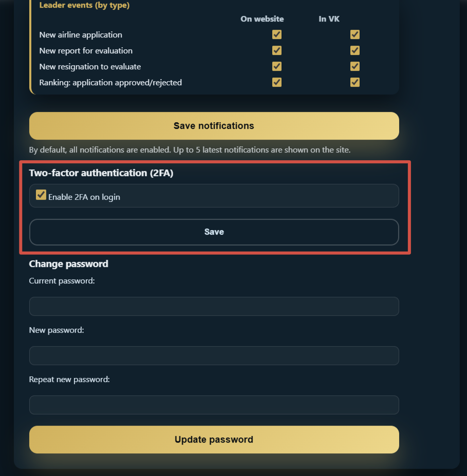The width and height of the screenshot is (467, 476).
Task: Uncheck 'On website' for New airline application
Action: [x=277, y=34]
